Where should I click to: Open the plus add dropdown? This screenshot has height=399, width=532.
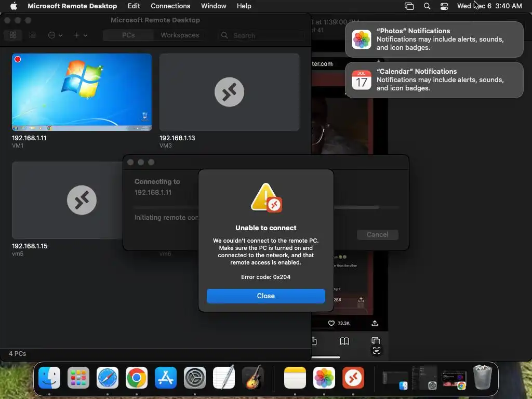click(80, 35)
